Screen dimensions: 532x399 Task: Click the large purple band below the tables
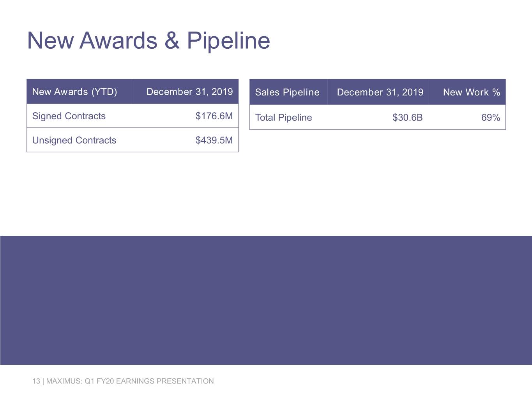click(x=266, y=300)
